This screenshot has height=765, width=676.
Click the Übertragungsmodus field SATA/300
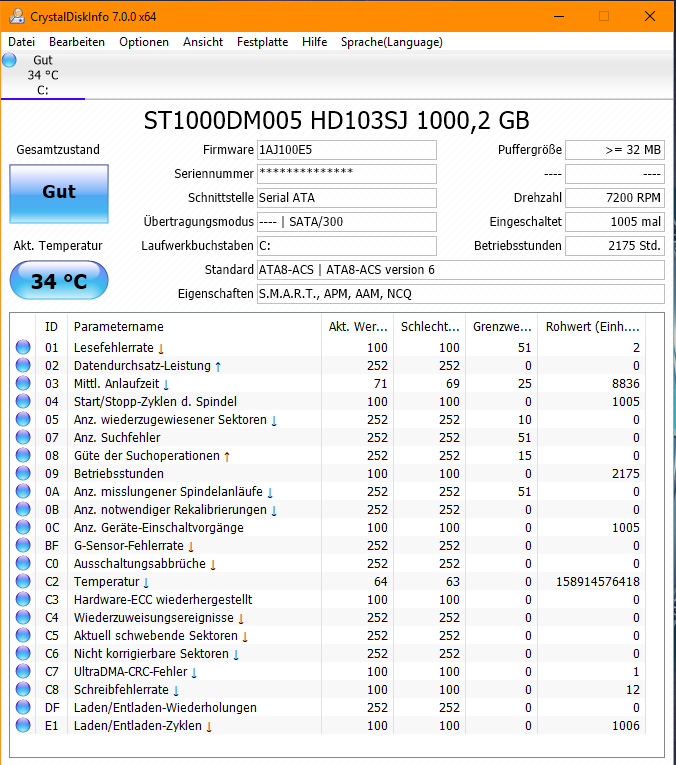(347, 221)
